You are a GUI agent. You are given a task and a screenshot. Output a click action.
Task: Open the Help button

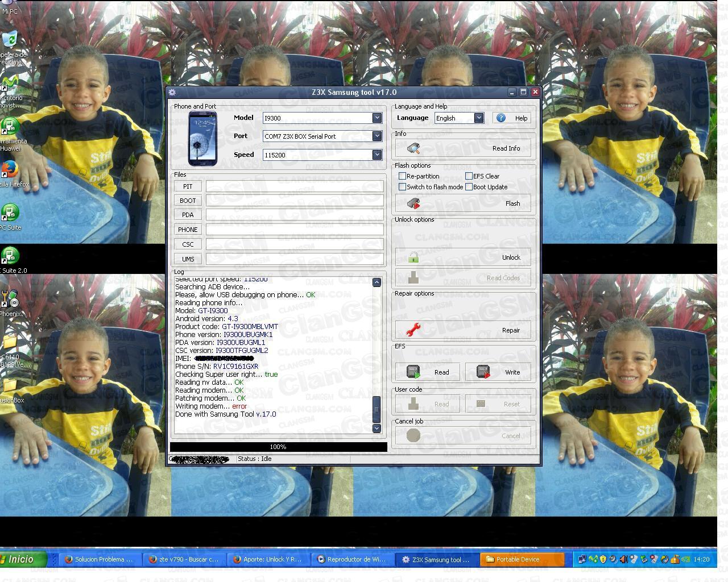pyautogui.click(x=512, y=118)
